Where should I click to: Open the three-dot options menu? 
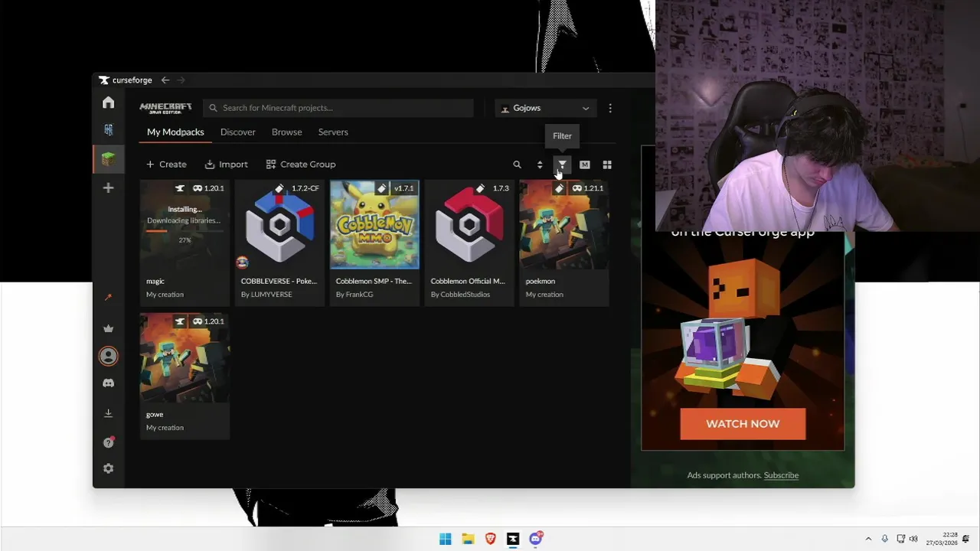pos(610,108)
